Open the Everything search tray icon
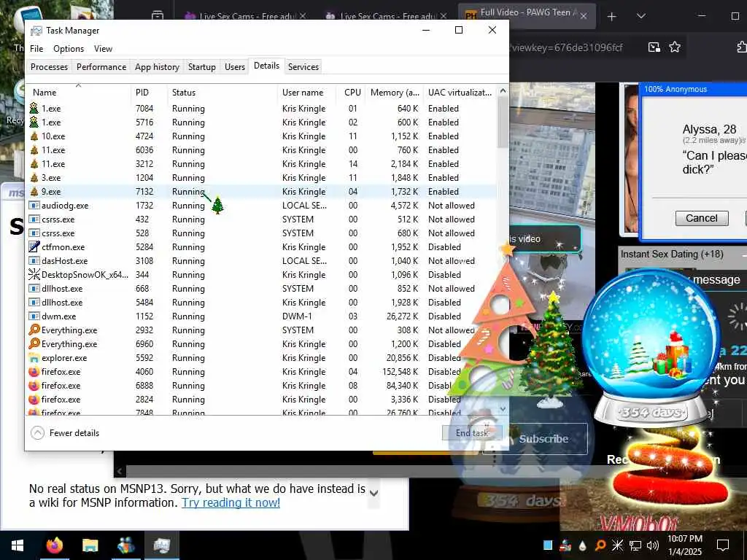The image size is (747, 560). coord(600,545)
